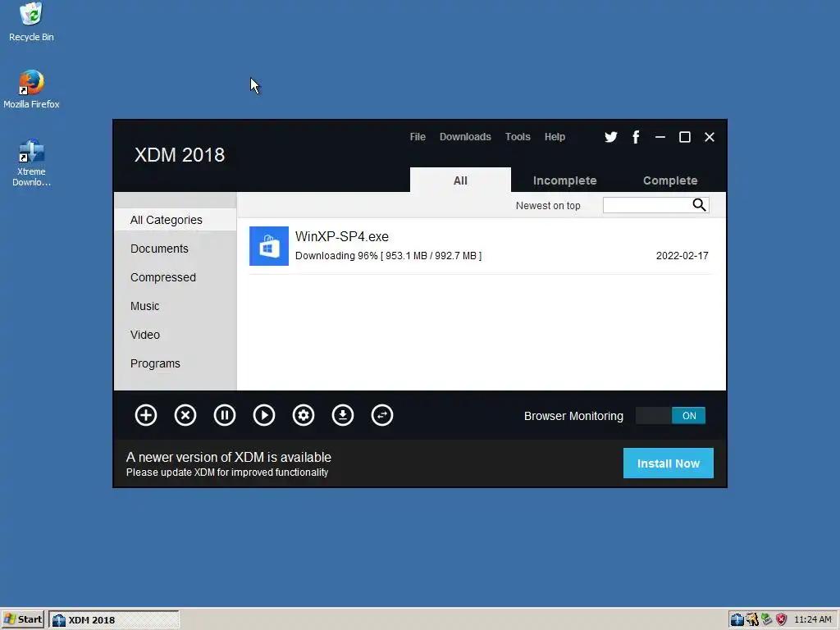Viewport: 840px width, 630px height.
Task: Close the XDM window
Action: click(710, 137)
